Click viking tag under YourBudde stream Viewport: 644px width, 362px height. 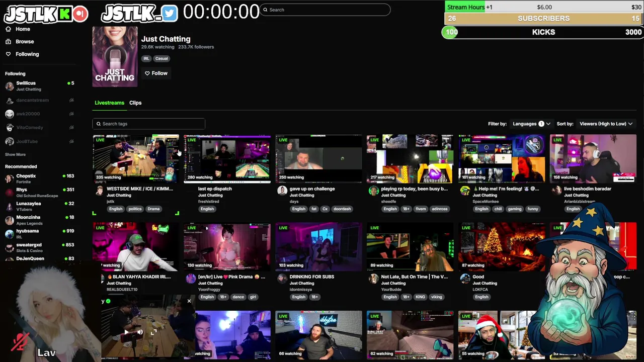click(436, 297)
